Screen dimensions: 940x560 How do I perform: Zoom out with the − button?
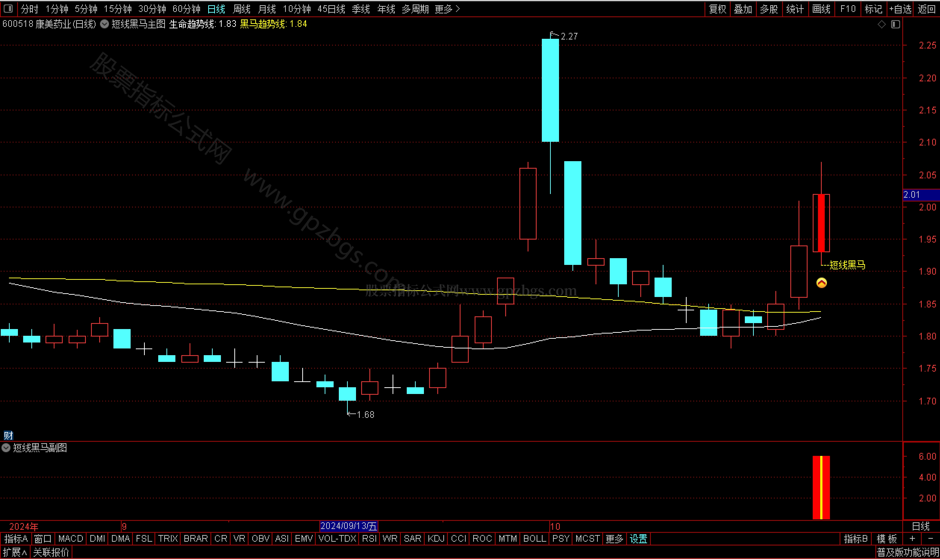point(930,539)
